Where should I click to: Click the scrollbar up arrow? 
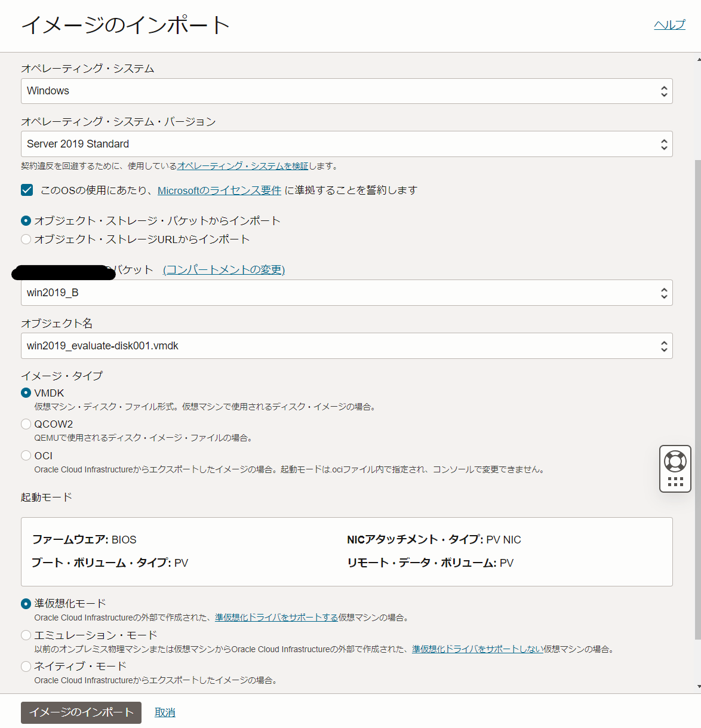click(698, 59)
